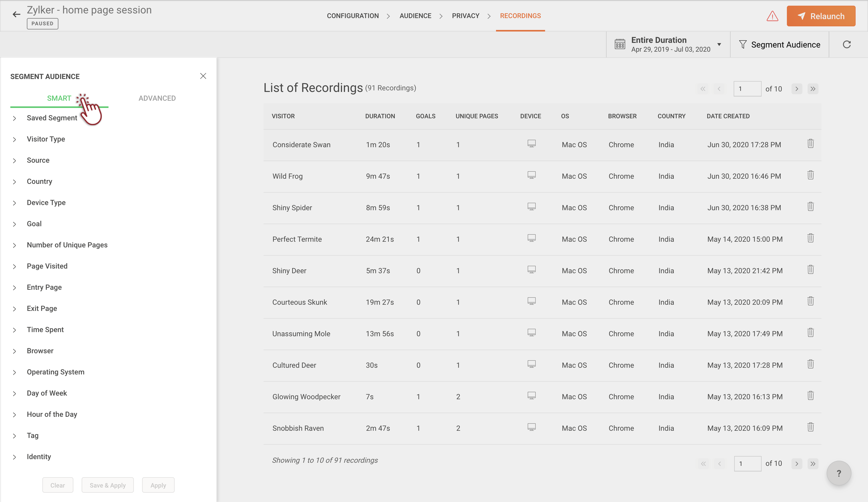Click the red warning triangle icon
Screen dimensions: 868x502
[772, 16]
